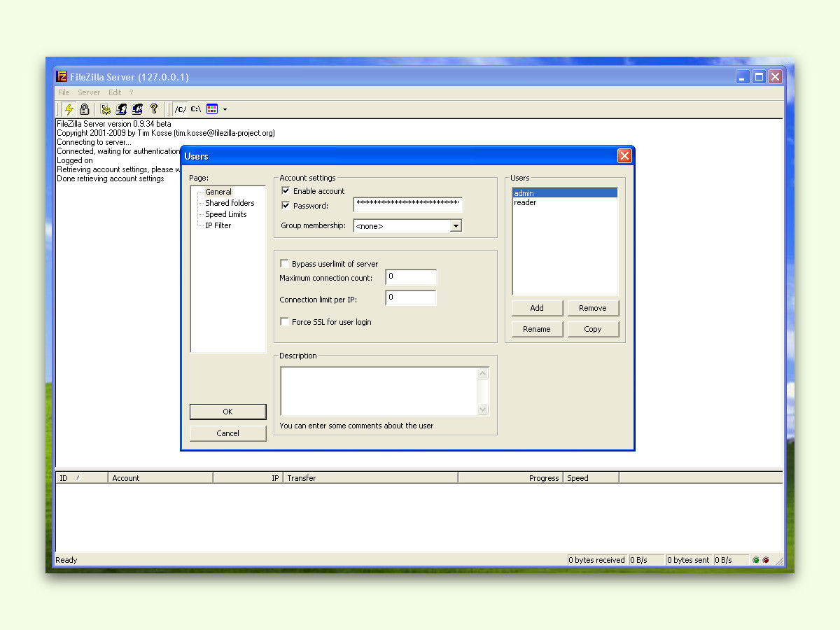840x630 pixels.
Task: Check Bypass userlimit of server
Action: pos(284,264)
